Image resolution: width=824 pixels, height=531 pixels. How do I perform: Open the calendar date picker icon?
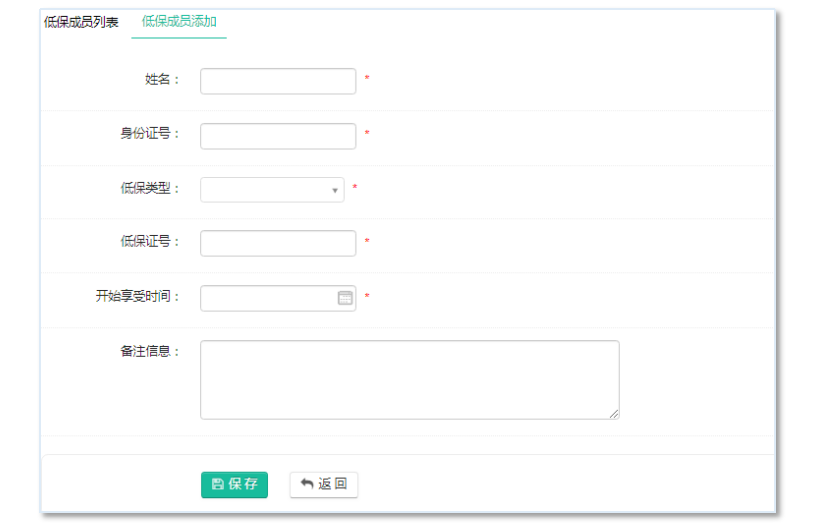(x=345, y=298)
